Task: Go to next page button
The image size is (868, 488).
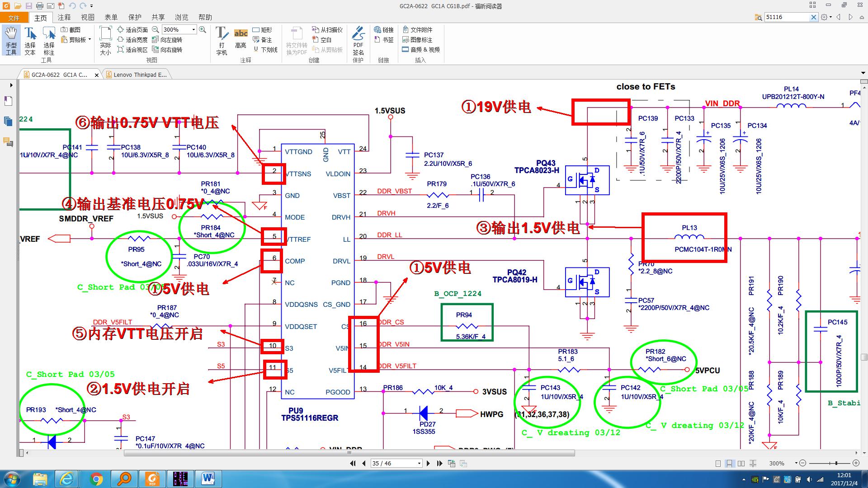Action: (x=428, y=464)
